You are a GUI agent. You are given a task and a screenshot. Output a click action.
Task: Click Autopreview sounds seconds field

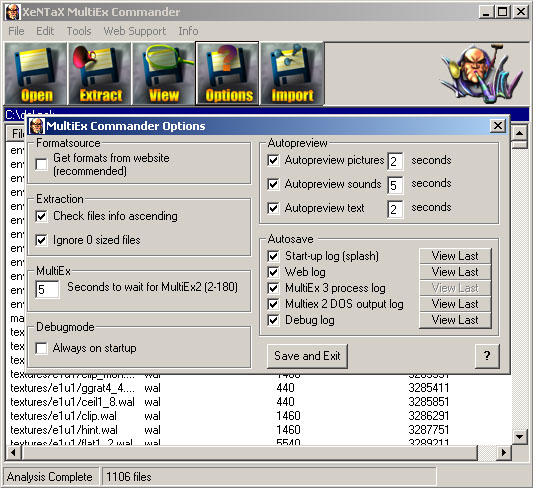(x=395, y=185)
